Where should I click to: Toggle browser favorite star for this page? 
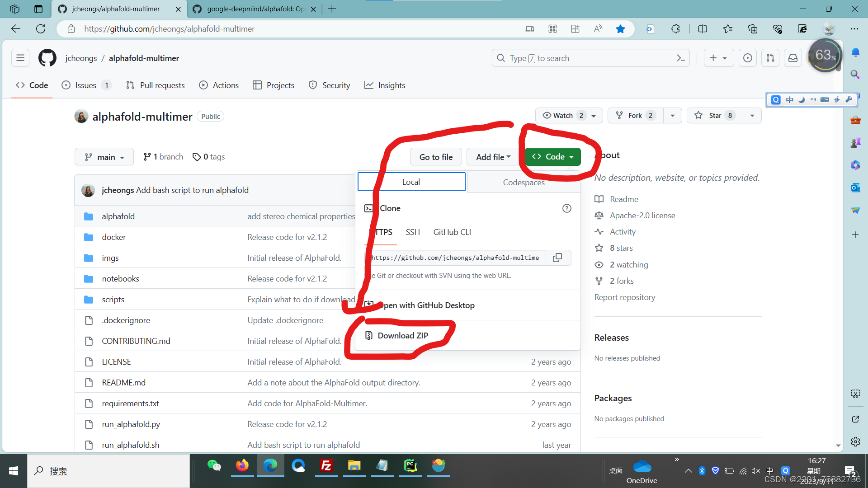620,29
